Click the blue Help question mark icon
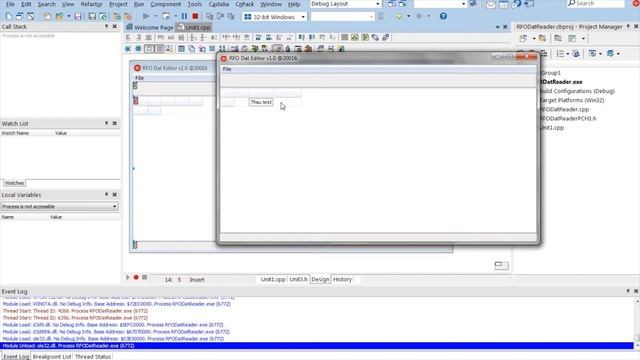This screenshot has height=360, width=640. pos(443,16)
